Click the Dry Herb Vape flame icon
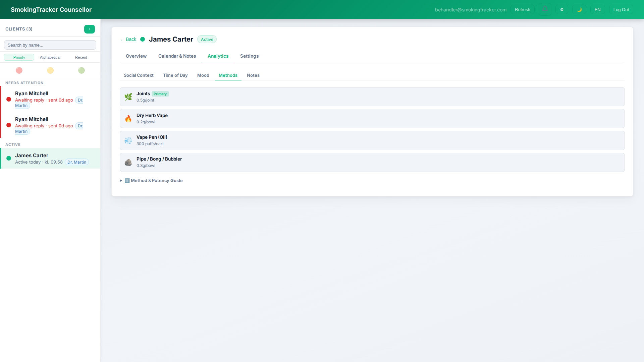Screen dimensions: 644x362 (128, 118)
